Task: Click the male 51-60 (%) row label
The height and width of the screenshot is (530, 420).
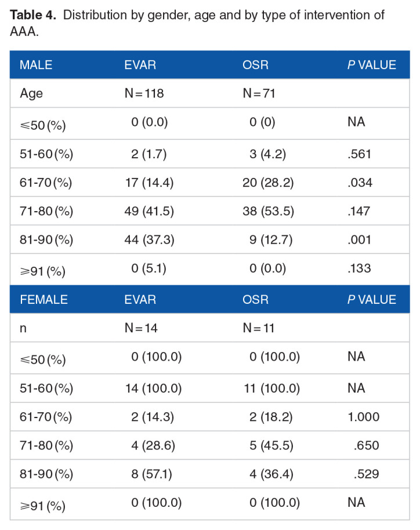Action: [46, 154]
